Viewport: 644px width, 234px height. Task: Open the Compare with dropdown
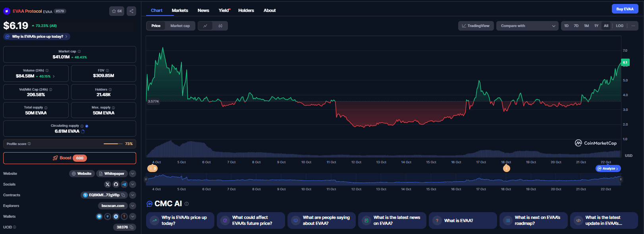click(528, 26)
